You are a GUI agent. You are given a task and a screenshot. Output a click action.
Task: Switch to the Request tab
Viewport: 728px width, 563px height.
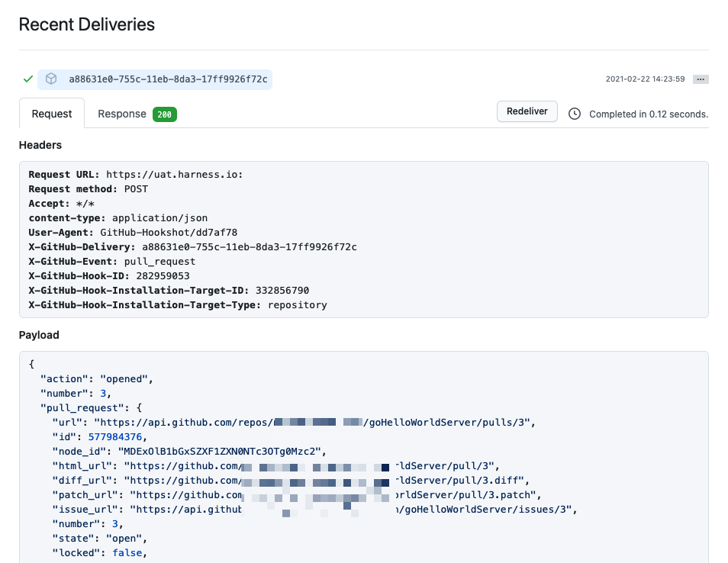pos(52,114)
